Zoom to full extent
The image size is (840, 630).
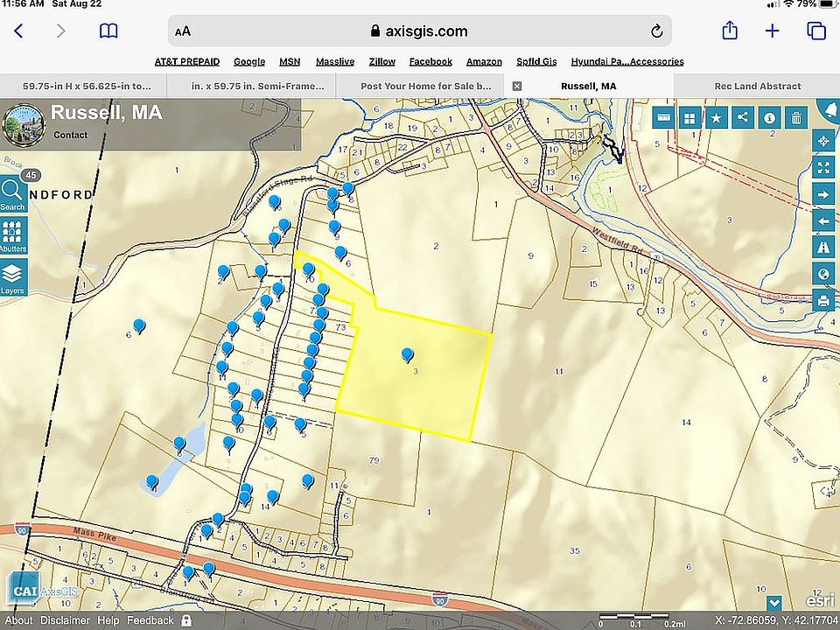click(x=824, y=168)
